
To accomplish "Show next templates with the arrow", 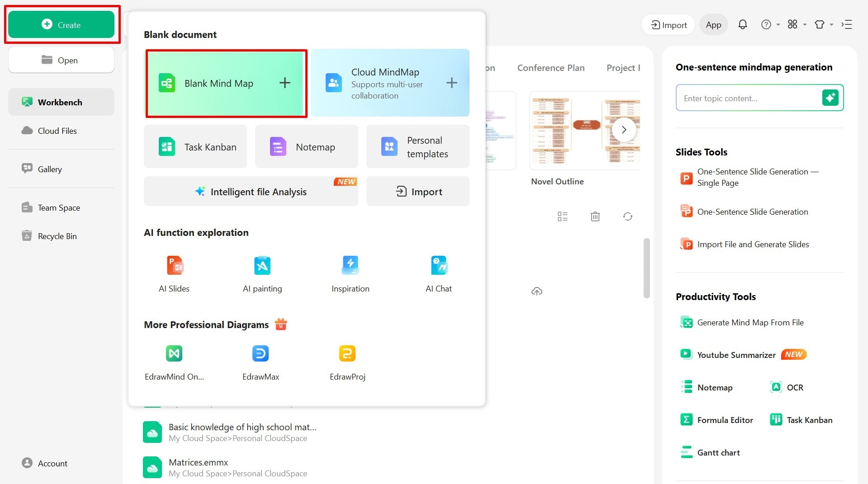I will pos(624,130).
